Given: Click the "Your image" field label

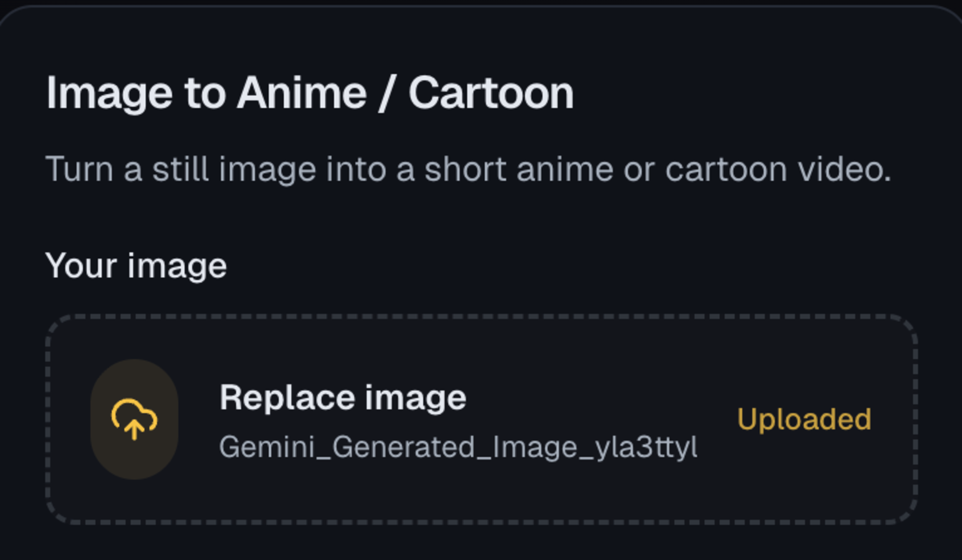Looking at the screenshot, I should tap(136, 266).
